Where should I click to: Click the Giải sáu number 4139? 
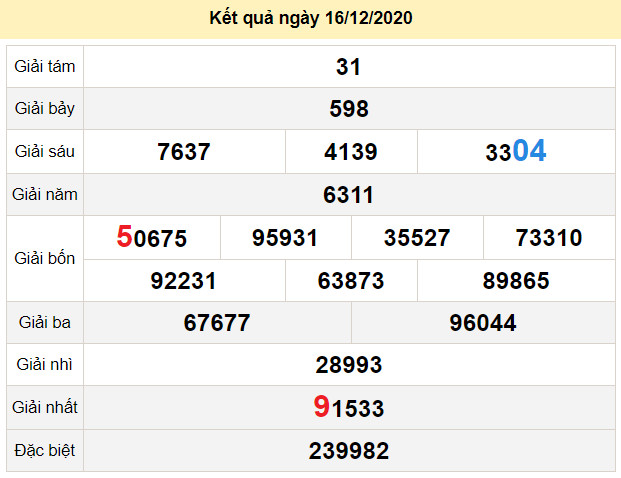[351, 152]
